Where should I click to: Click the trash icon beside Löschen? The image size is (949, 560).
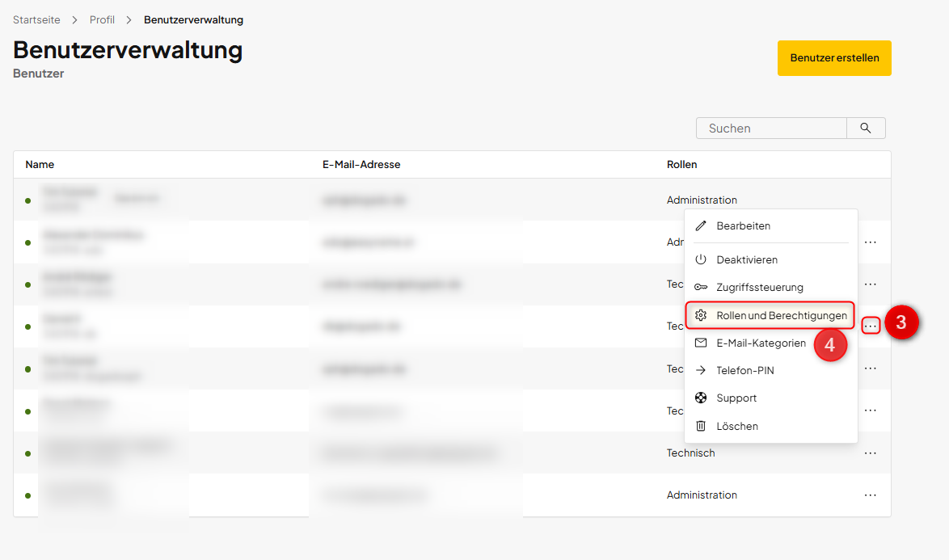[701, 426]
